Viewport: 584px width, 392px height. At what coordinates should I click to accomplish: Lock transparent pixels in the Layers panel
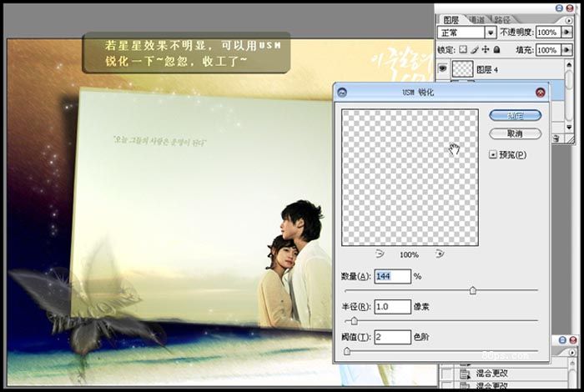pos(462,49)
